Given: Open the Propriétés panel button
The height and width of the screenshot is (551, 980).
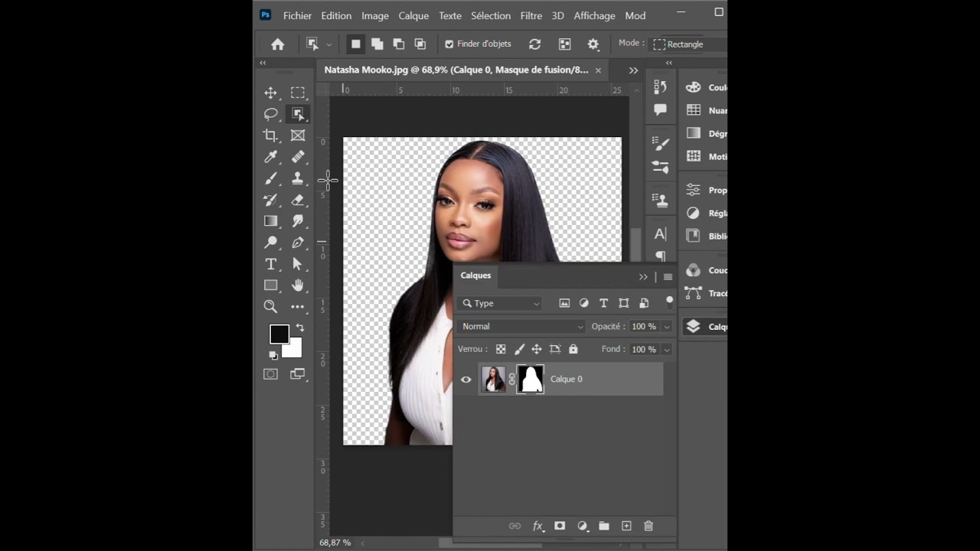Looking at the screenshot, I should pyautogui.click(x=704, y=190).
